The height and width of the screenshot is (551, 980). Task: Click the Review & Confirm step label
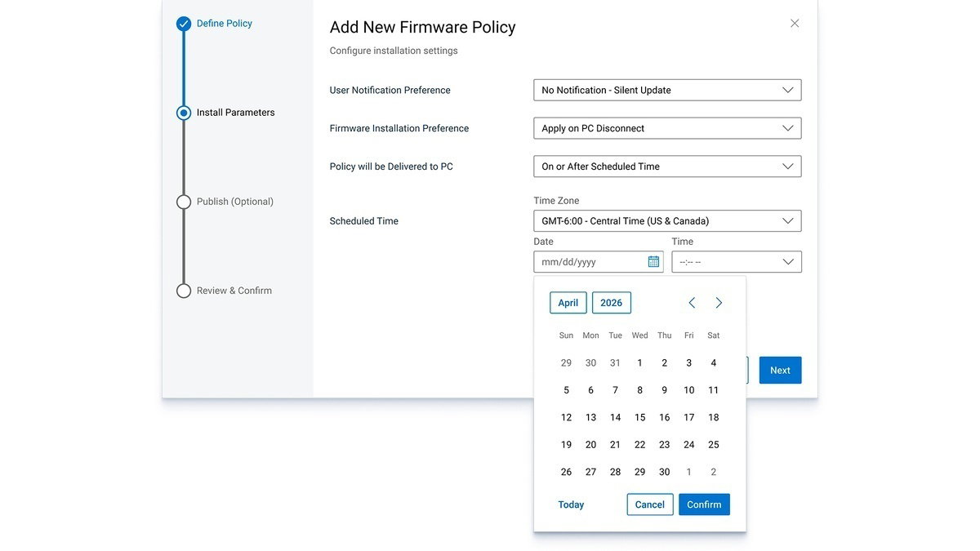click(x=234, y=291)
